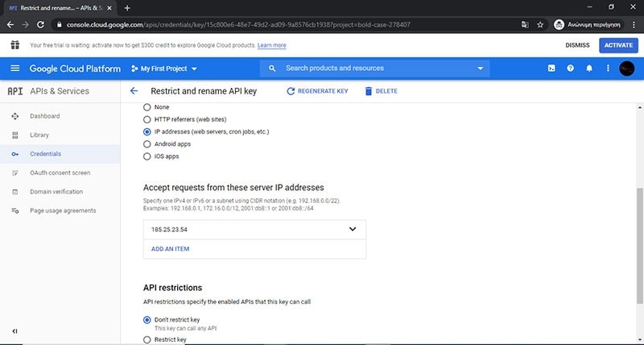This screenshot has width=644, height=345.
Task: Expand the 185.25.23.54 IP address entry
Action: [x=352, y=229]
